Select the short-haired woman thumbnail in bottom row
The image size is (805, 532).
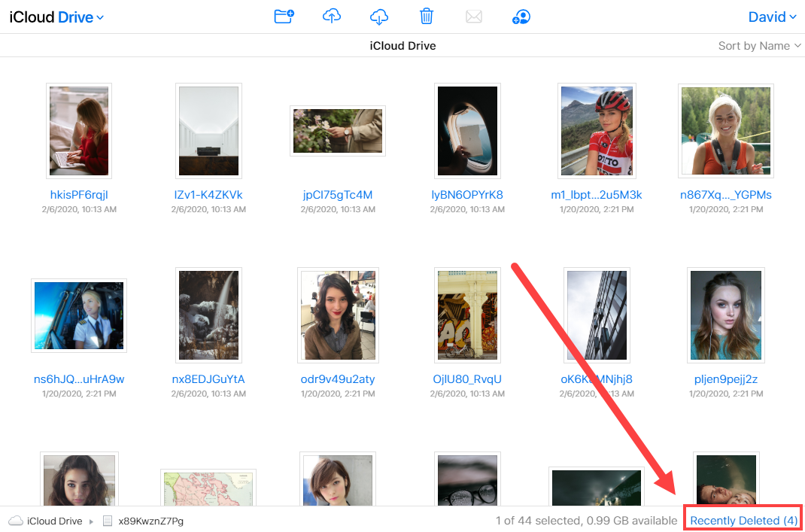(338, 479)
